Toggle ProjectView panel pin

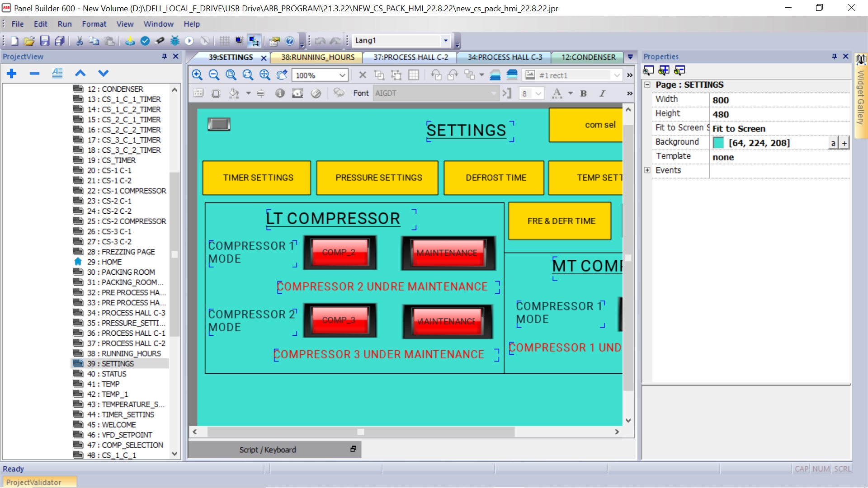click(x=164, y=56)
